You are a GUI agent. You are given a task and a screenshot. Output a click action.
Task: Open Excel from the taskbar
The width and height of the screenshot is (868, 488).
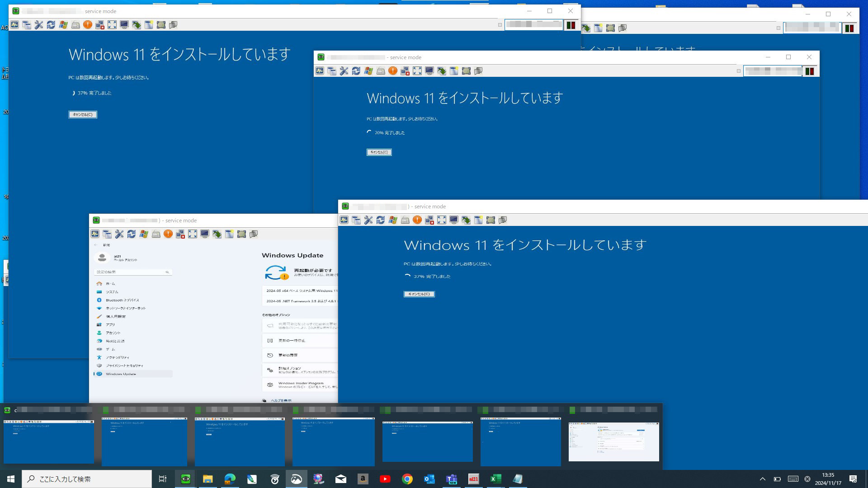495,479
